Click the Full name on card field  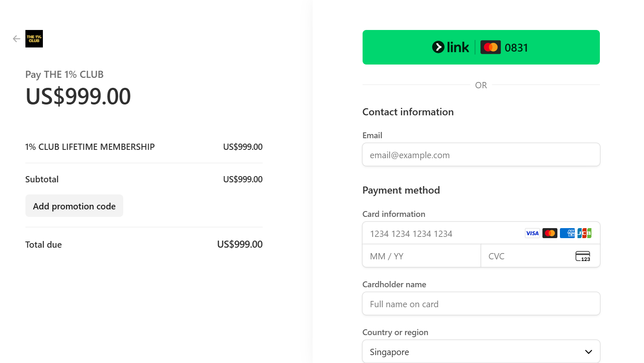pyautogui.click(x=481, y=303)
